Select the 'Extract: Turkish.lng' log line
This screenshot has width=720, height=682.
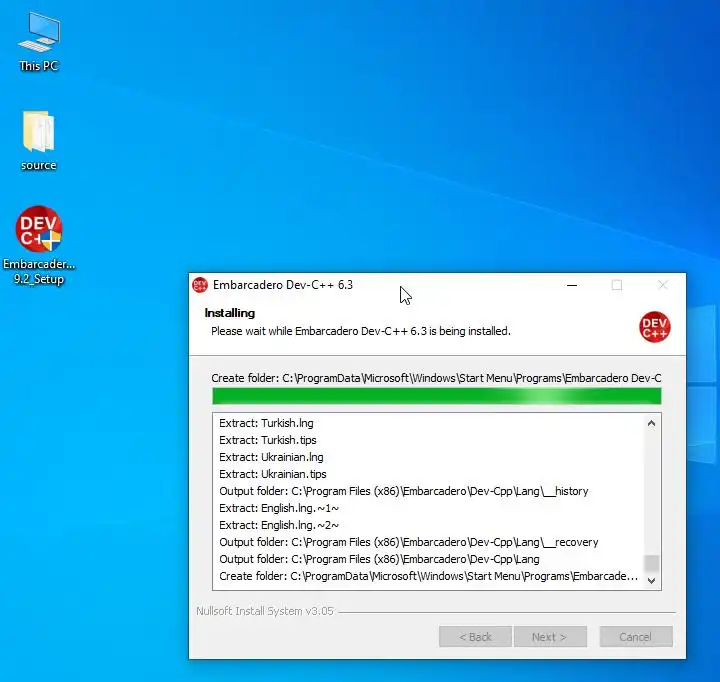(266, 423)
